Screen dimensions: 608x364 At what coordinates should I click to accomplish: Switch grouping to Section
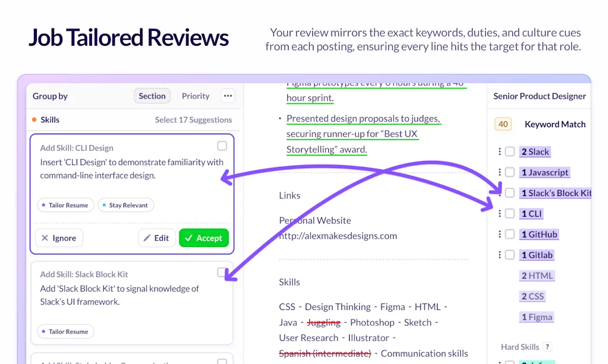click(x=152, y=96)
